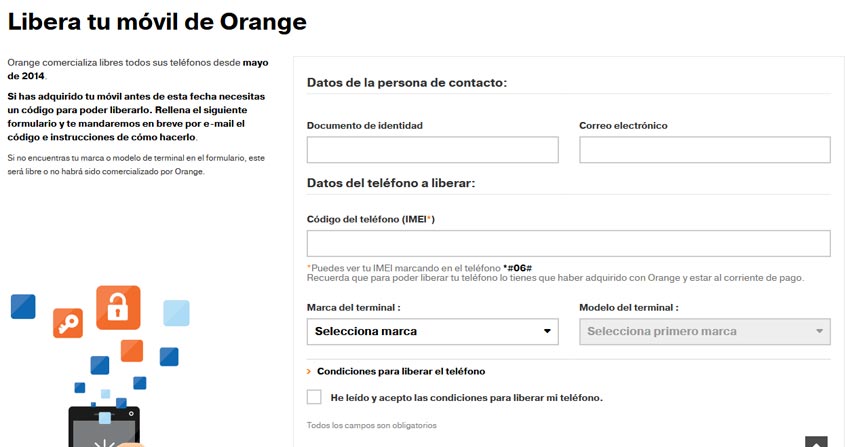Click the 'He leído y acepto las condiciones' label
850x447 pixels.
(x=466, y=398)
